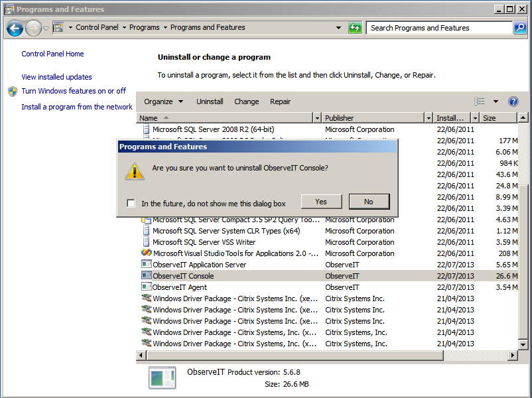Click the search magnifier icon
The width and height of the screenshot is (532, 398).
click(520, 28)
